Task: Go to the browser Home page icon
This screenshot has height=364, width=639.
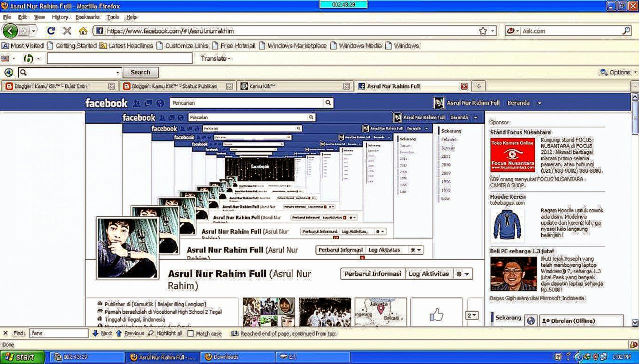Action: [83, 31]
